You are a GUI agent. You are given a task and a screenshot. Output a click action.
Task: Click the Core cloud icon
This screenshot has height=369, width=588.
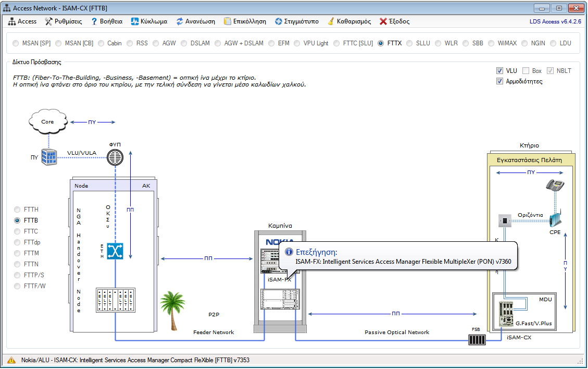click(48, 122)
